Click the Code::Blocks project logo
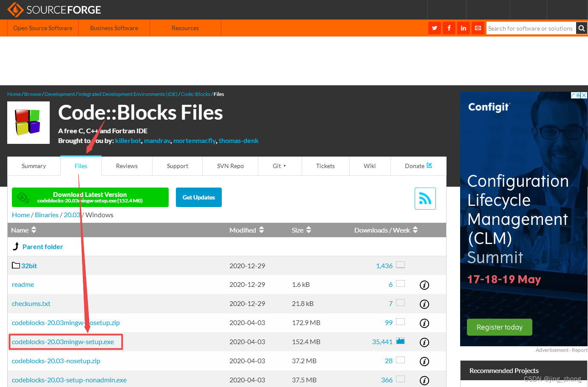The image size is (588, 387). point(28,123)
